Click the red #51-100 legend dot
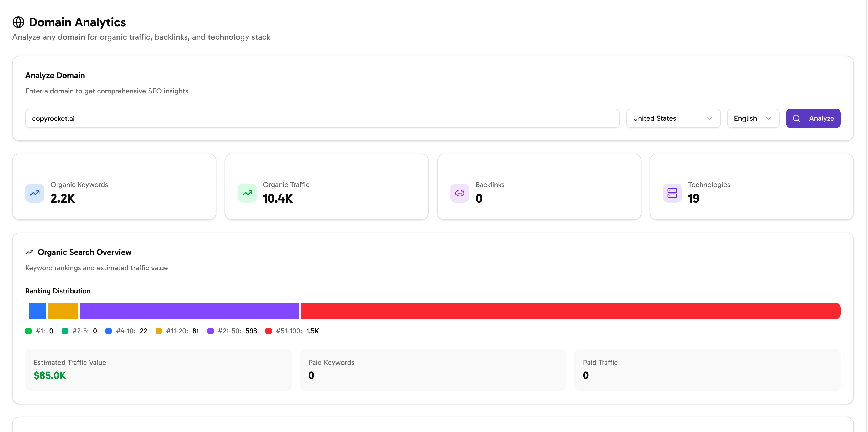868x432 pixels. tap(269, 331)
